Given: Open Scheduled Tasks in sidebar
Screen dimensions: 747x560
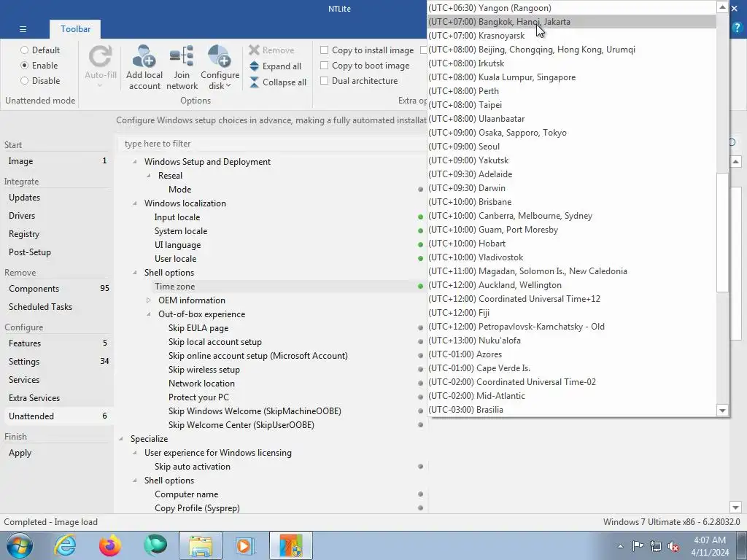Looking at the screenshot, I should point(41,307).
